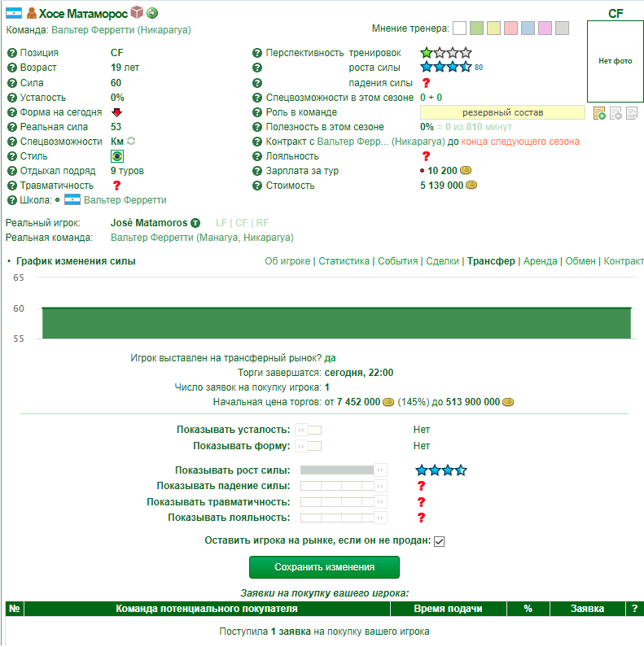The width and height of the screenshot is (644, 647).
Task: Click the T icon next to José Matamoros
Action: coord(195,223)
